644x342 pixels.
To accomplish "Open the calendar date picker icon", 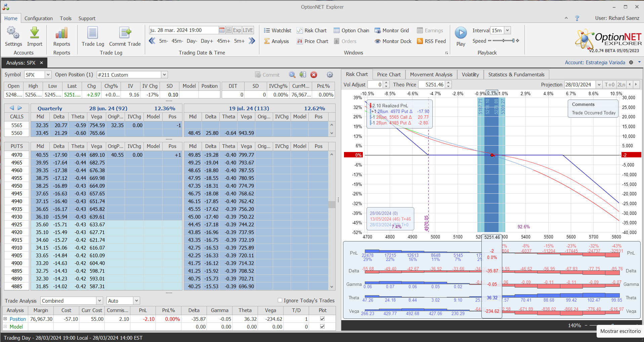I will pyautogui.click(x=222, y=30).
